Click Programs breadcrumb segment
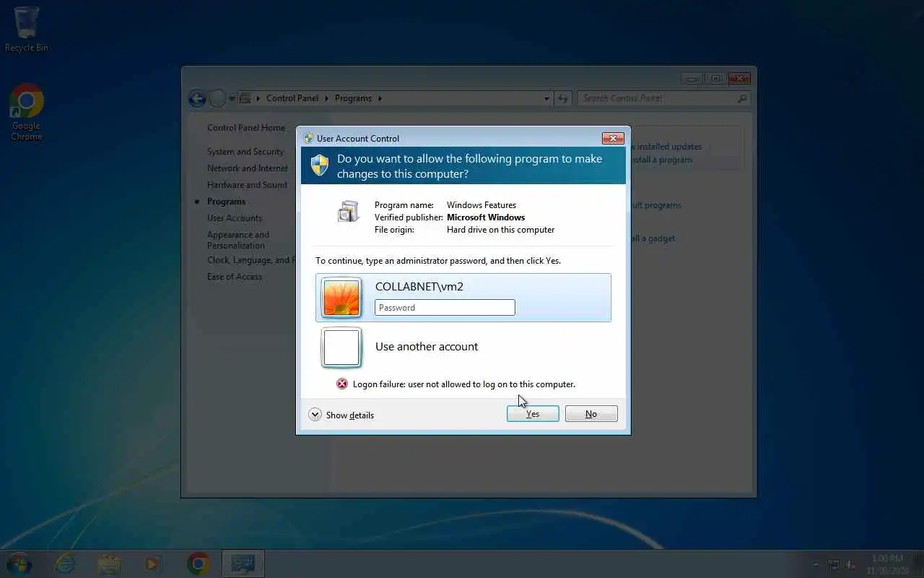The width and height of the screenshot is (924, 578). pyautogui.click(x=354, y=98)
